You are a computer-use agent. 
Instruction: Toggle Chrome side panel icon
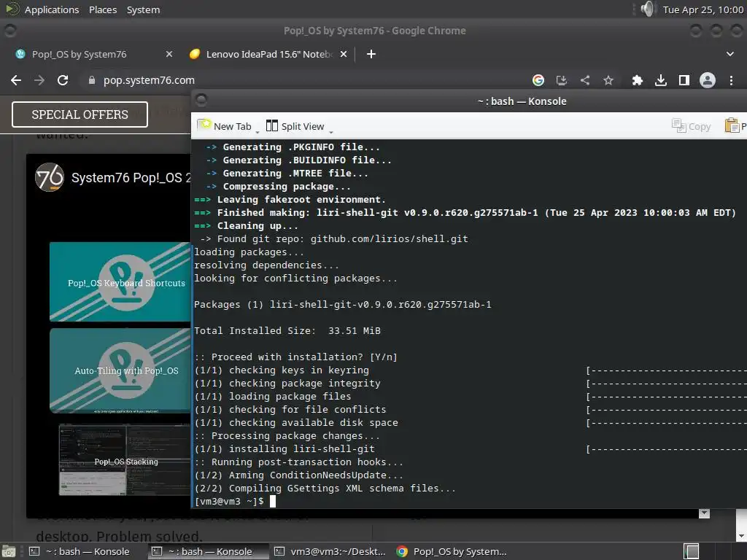pos(684,80)
